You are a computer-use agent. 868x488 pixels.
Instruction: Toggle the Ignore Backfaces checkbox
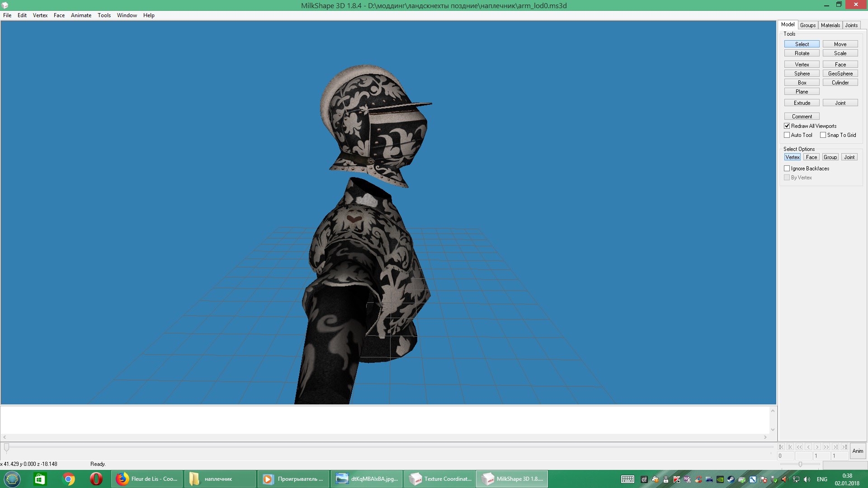pos(787,169)
